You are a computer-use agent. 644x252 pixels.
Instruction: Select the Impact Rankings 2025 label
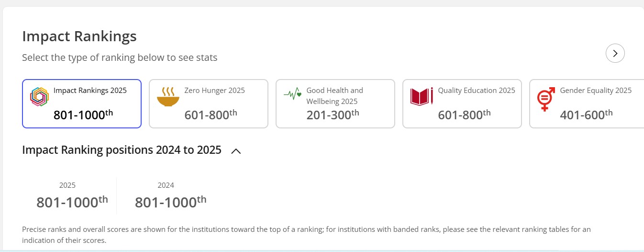point(90,91)
